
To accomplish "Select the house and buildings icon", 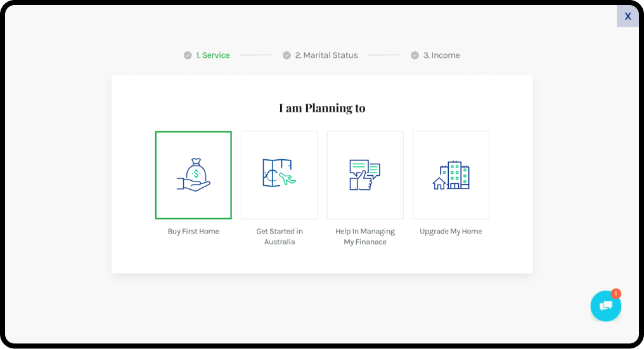I will coord(451,175).
